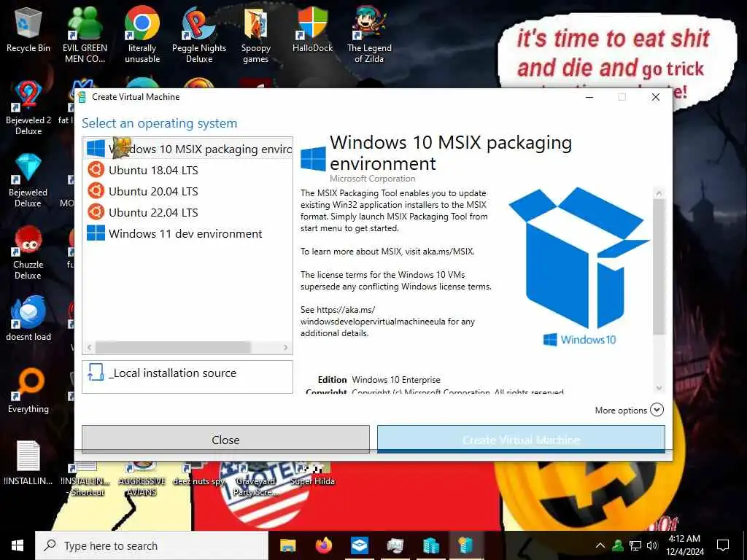The width and height of the screenshot is (747, 560).
Task: Select the !INSTALLIN... text file icon
Action: click(x=28, y=463)
